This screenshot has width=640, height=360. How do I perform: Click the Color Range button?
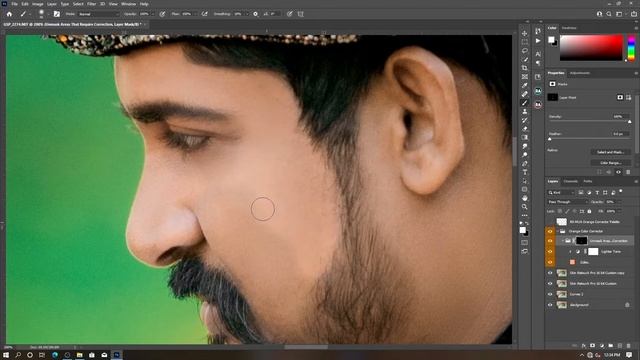[610, 163]
